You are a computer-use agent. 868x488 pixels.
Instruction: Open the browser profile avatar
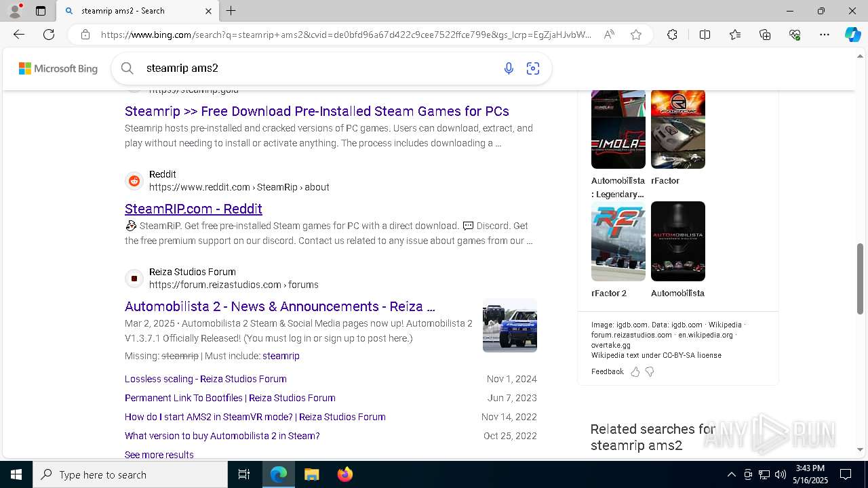tap(15, 11)
